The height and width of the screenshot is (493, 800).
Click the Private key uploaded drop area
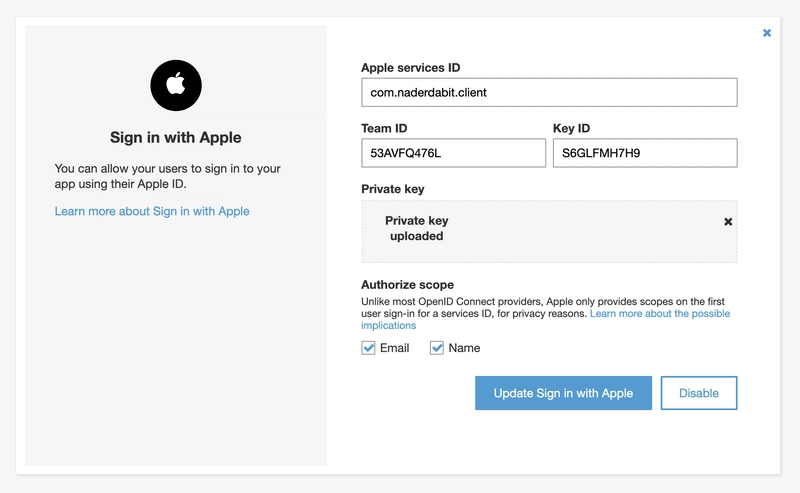pyautogui.click(x=549, y=231)
